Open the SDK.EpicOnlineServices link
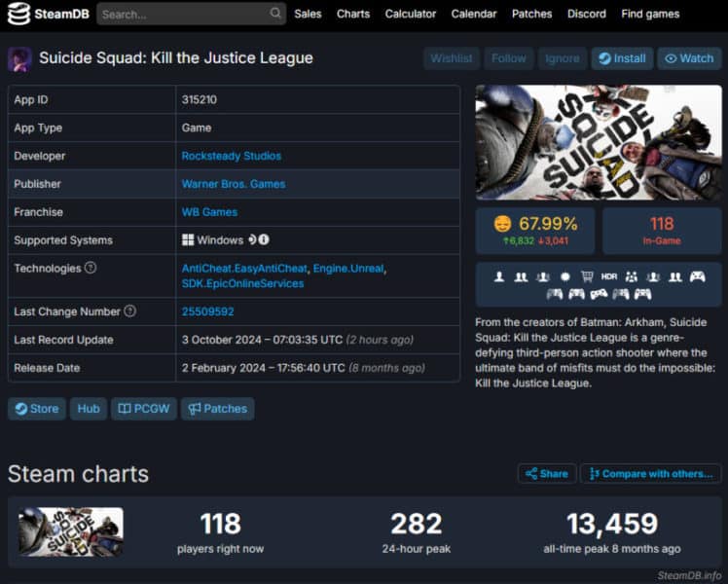 [242, 283]
